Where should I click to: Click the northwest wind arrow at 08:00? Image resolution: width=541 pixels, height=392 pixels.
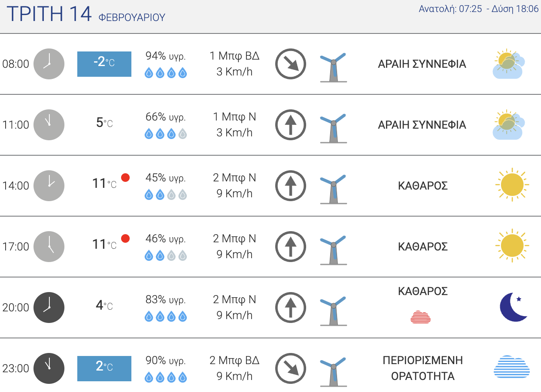[x=291, y=64]
